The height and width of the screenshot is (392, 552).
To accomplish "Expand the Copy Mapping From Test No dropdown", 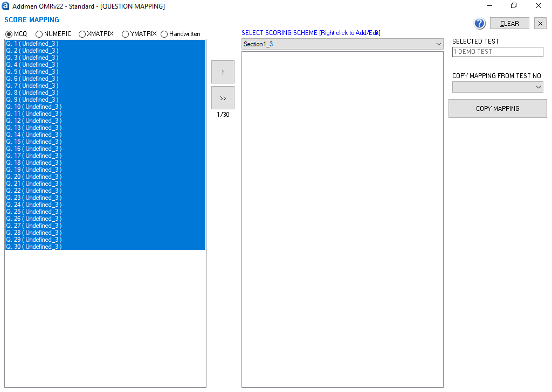I will [498, 87].
